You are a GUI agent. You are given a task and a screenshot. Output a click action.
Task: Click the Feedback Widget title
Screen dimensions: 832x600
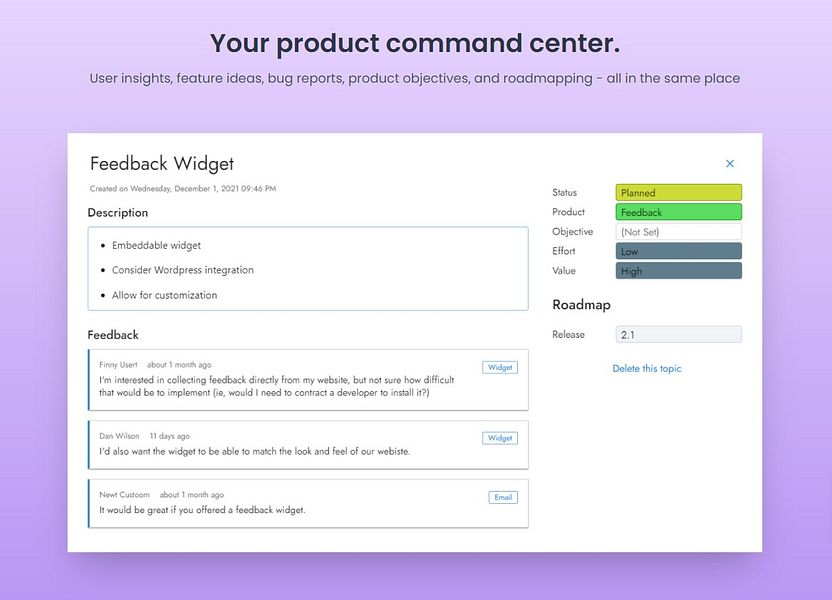pyautogui.click(x=162, y=164)
